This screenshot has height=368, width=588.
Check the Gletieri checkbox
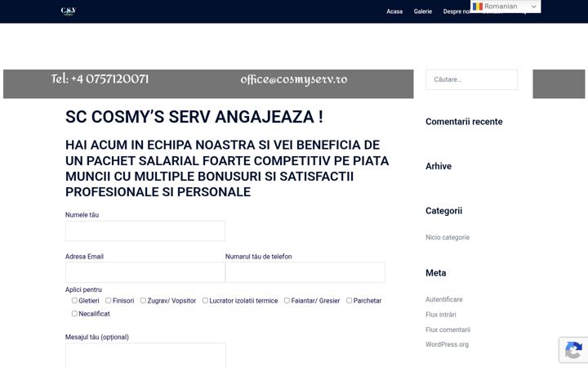tap(74, 300)
